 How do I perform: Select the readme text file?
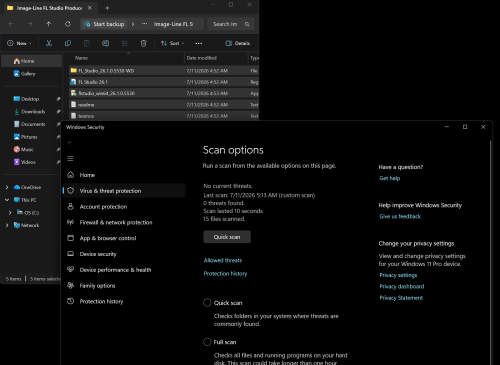point(164,105)
